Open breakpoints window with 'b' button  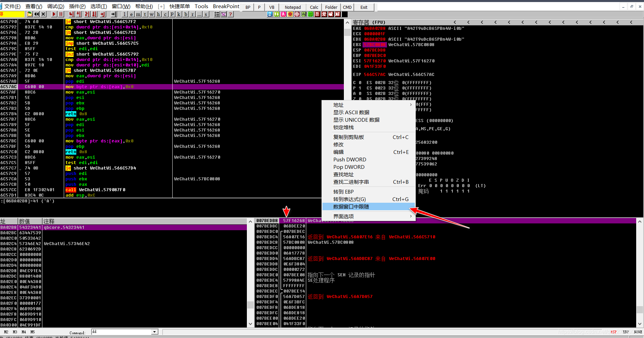(x=186, y=14)
